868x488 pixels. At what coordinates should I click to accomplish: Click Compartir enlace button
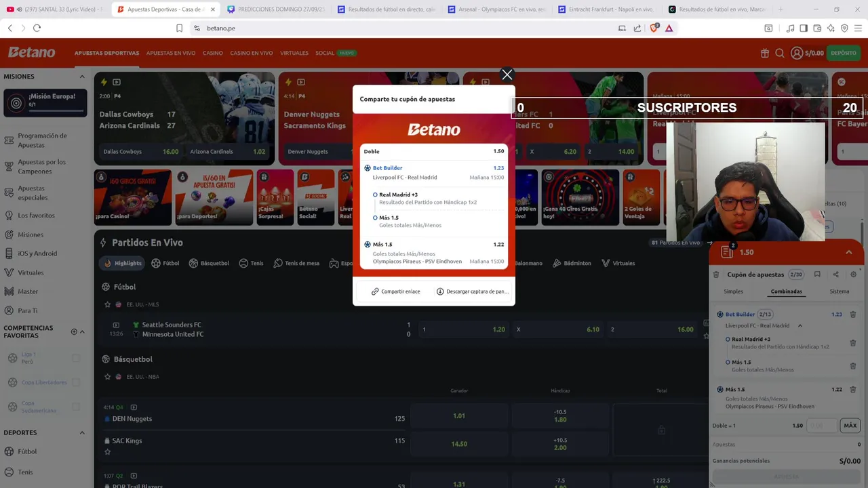(395, 291)
